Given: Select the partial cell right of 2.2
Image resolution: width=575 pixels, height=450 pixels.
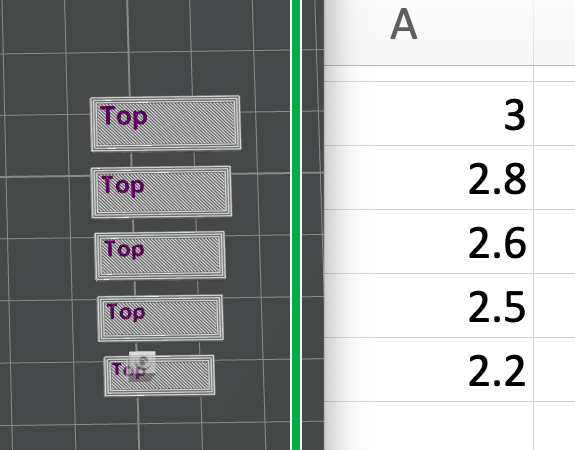Looking at the screenshot, I should click(554, 369).
